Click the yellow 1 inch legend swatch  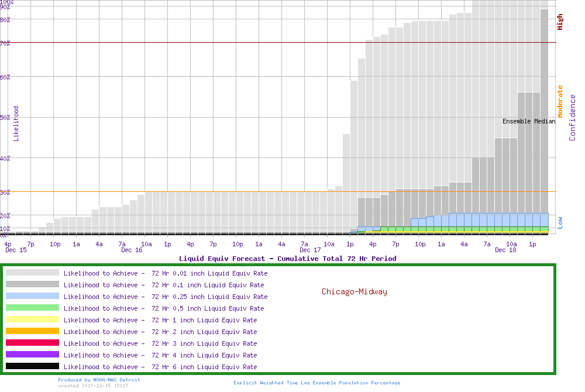32,319
